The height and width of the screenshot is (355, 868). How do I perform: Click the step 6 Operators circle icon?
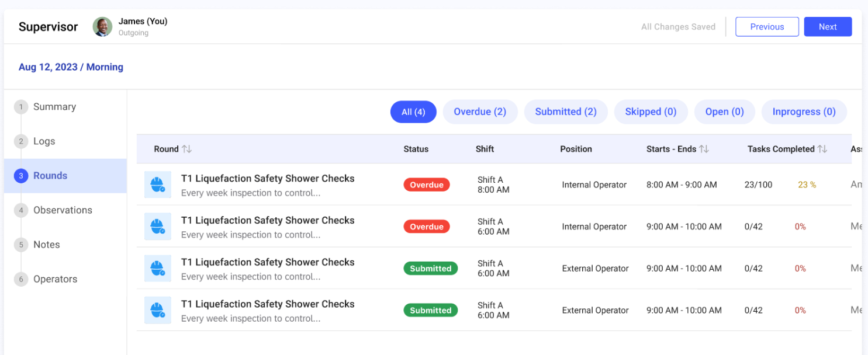(x=21, y=279)
